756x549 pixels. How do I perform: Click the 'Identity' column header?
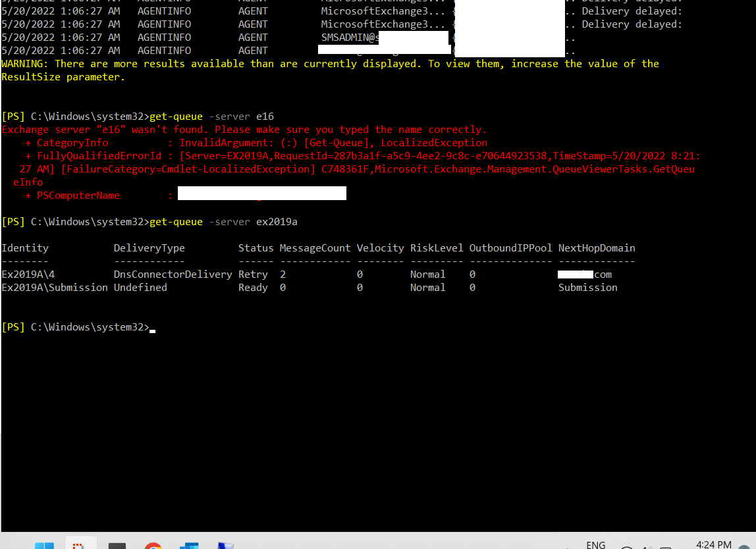(25, 248)
